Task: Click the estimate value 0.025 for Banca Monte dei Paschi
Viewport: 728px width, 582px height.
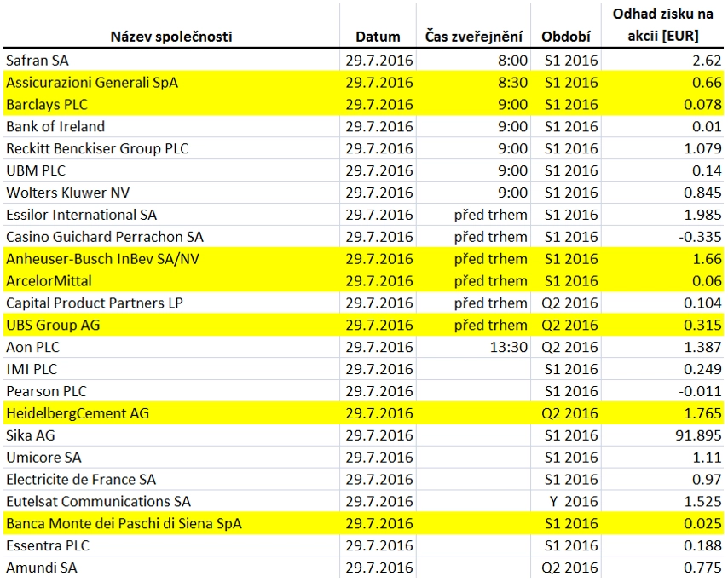Action: pyautogui.click(x=703, y=523)
